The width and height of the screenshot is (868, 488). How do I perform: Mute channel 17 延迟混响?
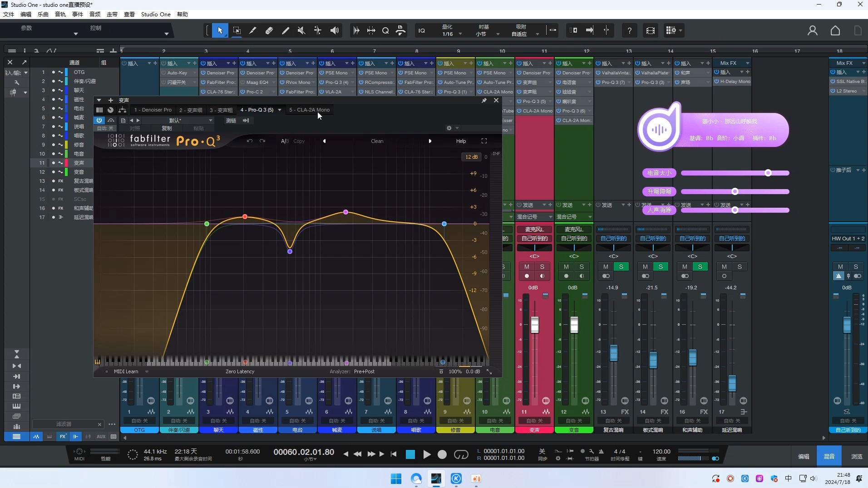tap(724, 267)
